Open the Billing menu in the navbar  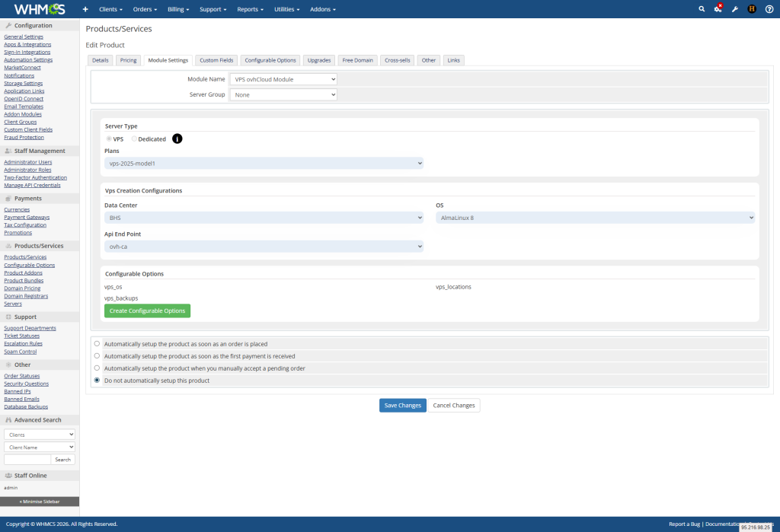point(177,9)
